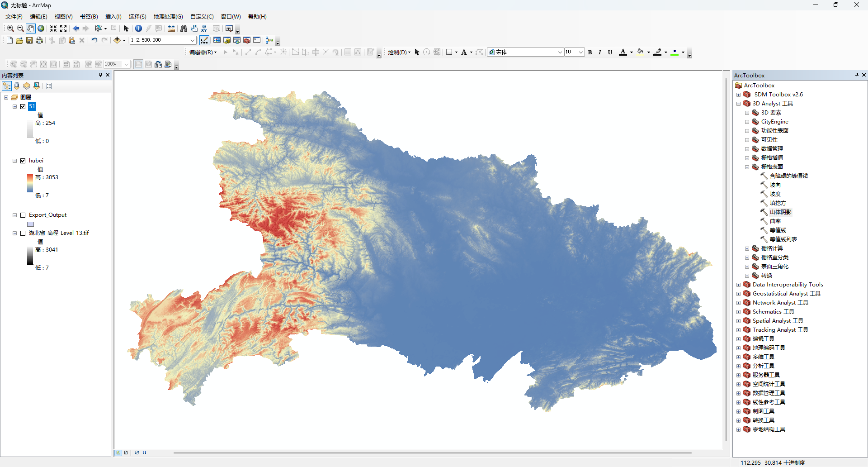Click the line color swatch
Screen dimensions: 868x467
[658, 52]
